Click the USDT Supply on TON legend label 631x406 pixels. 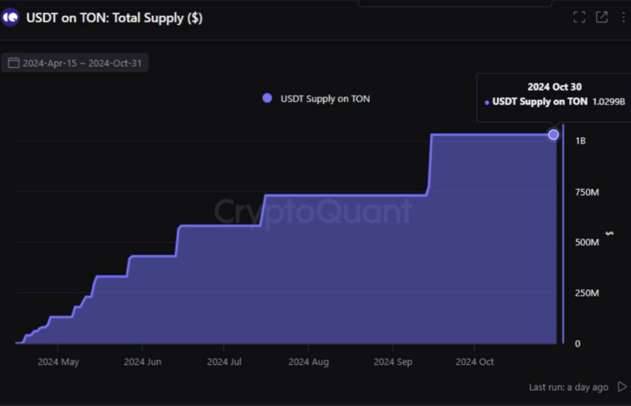(x=325, y=99)
